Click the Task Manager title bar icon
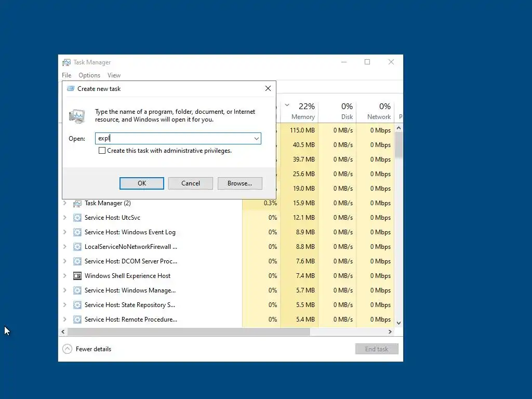 tap(66, 62)
